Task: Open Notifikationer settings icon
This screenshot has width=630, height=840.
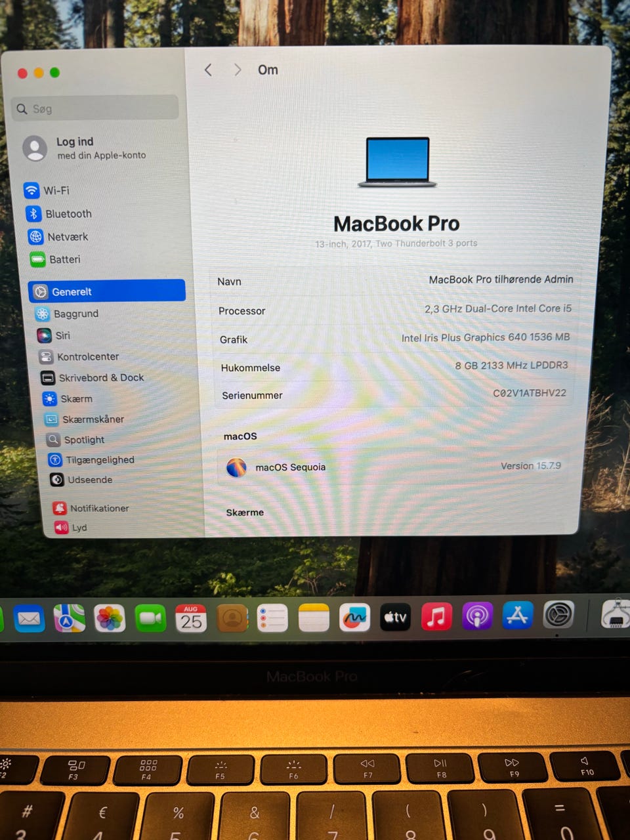Action: [x=60, y=508]
